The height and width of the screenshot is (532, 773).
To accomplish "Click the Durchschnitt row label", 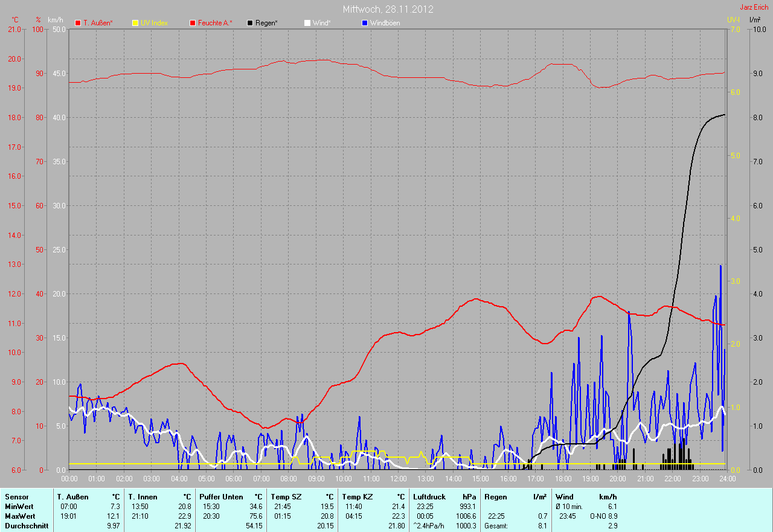I will tap(27, 526).
